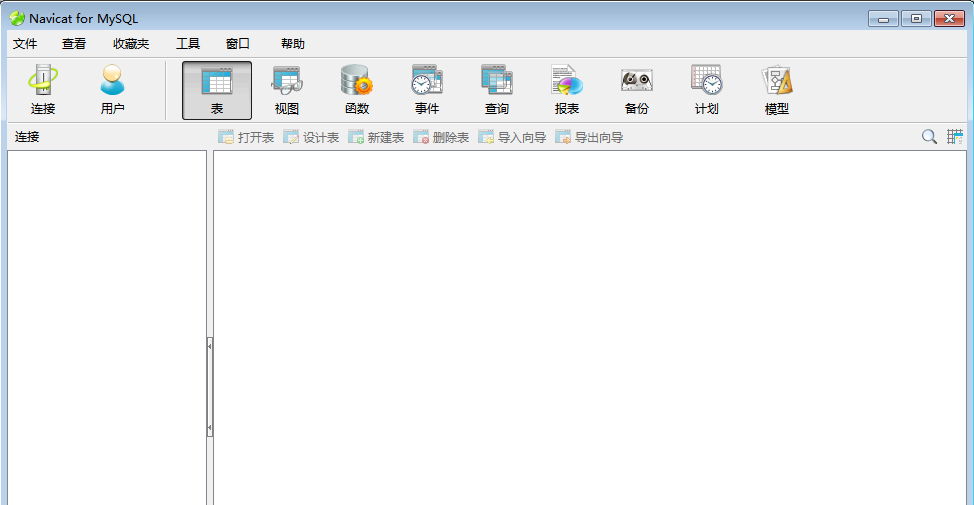
Task: Change the object list grid view
Action: 955,137
